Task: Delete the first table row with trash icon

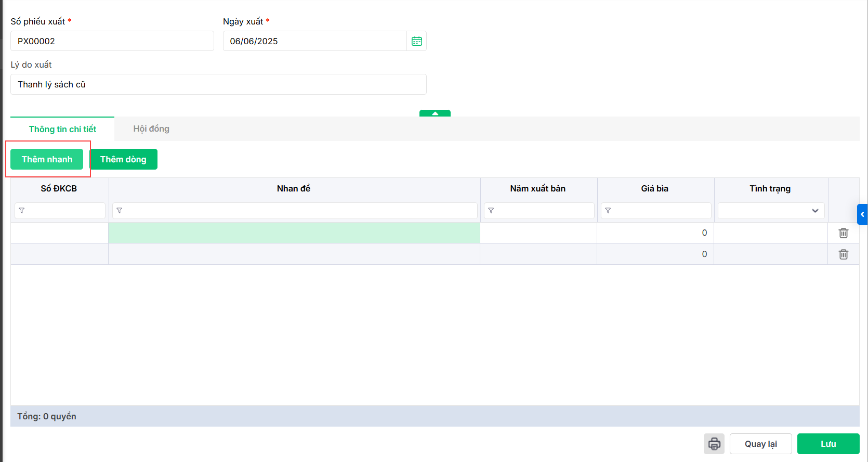Action: click(x=843, y=233)
